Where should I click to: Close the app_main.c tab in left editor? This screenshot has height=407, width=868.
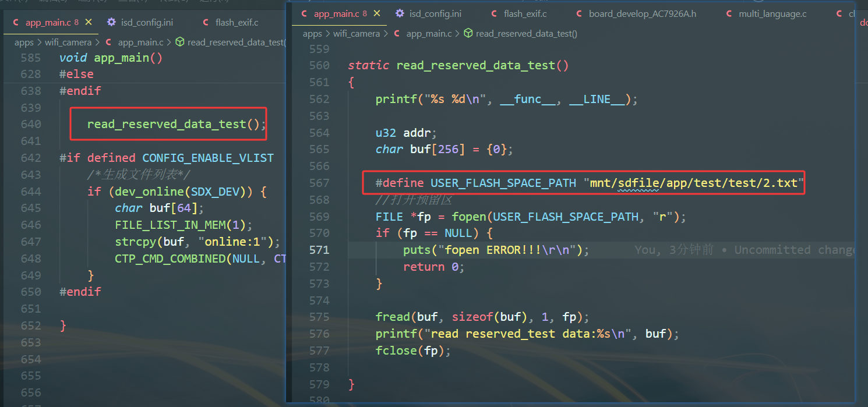coord(89,22)
